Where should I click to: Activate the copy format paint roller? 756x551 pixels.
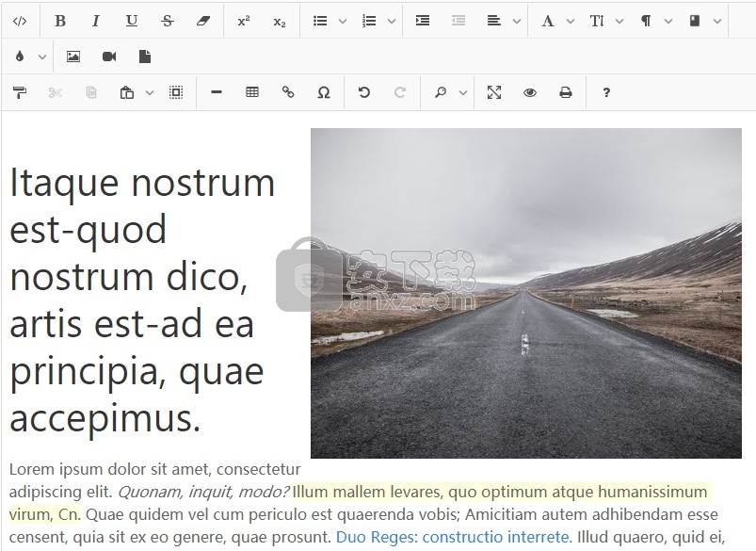point(20,92)
